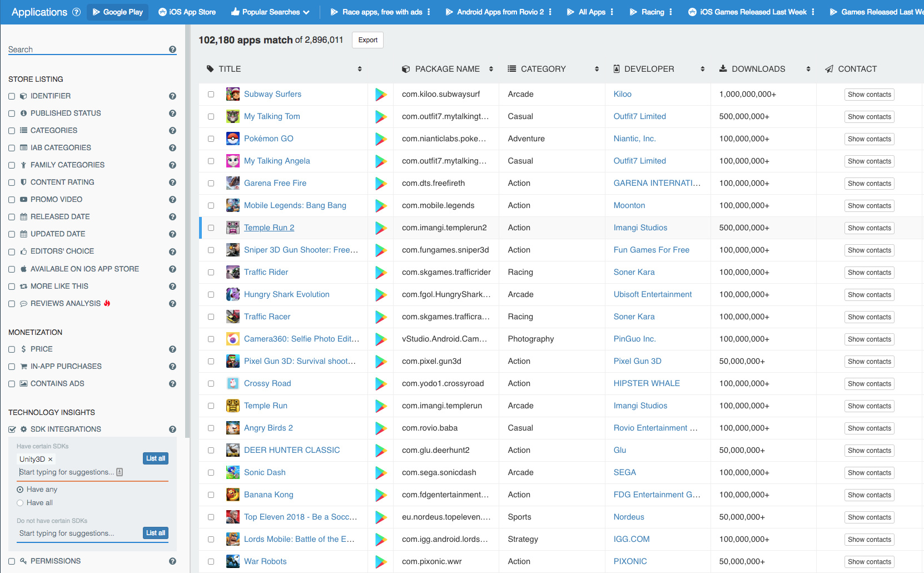
Task: Open options menu for Race apps saved search
Action: point(429,12)
